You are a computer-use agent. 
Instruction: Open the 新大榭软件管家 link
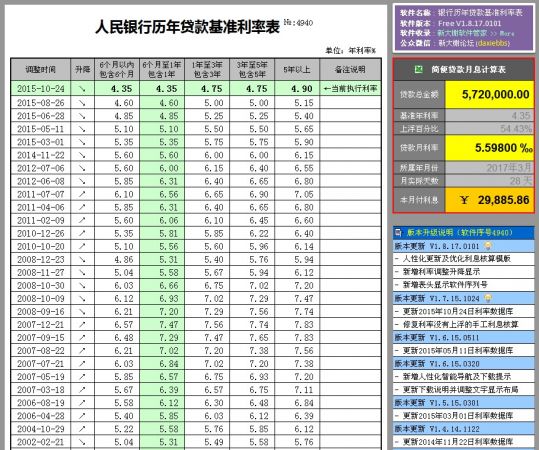coord(462,33)
